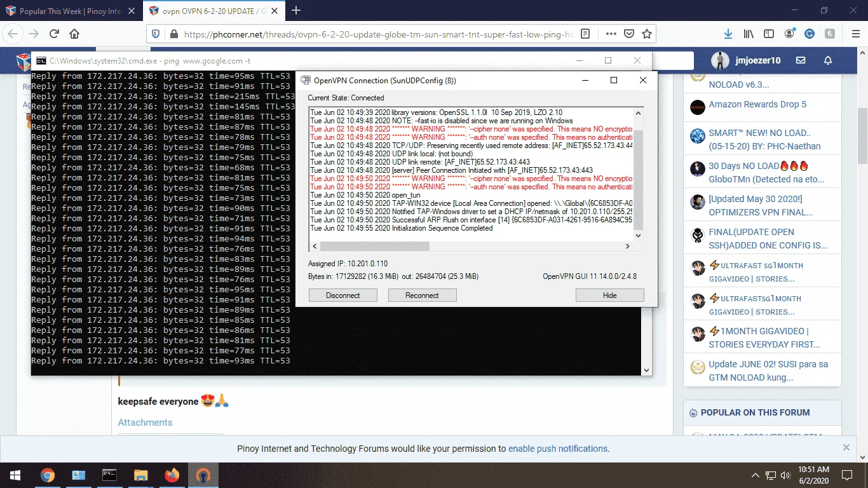
Task: Hide the OpenVPN Connection window
Action: click(610, 295)
